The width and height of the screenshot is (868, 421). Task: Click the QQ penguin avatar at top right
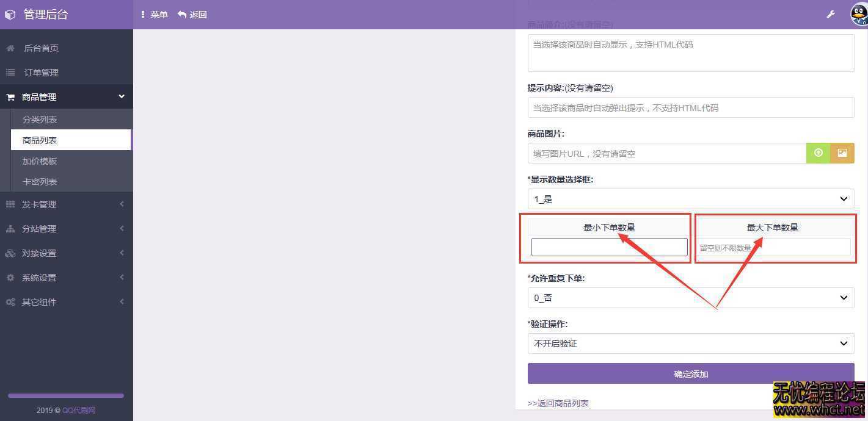859,14
